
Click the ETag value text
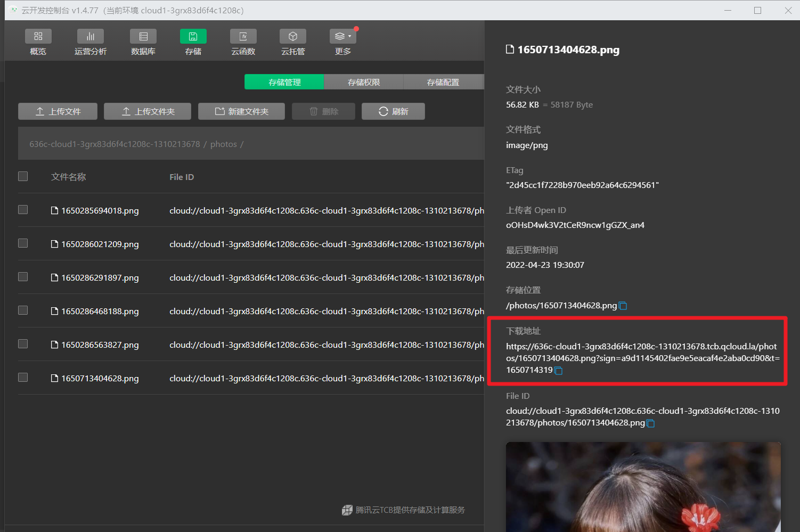pos(583,185)
